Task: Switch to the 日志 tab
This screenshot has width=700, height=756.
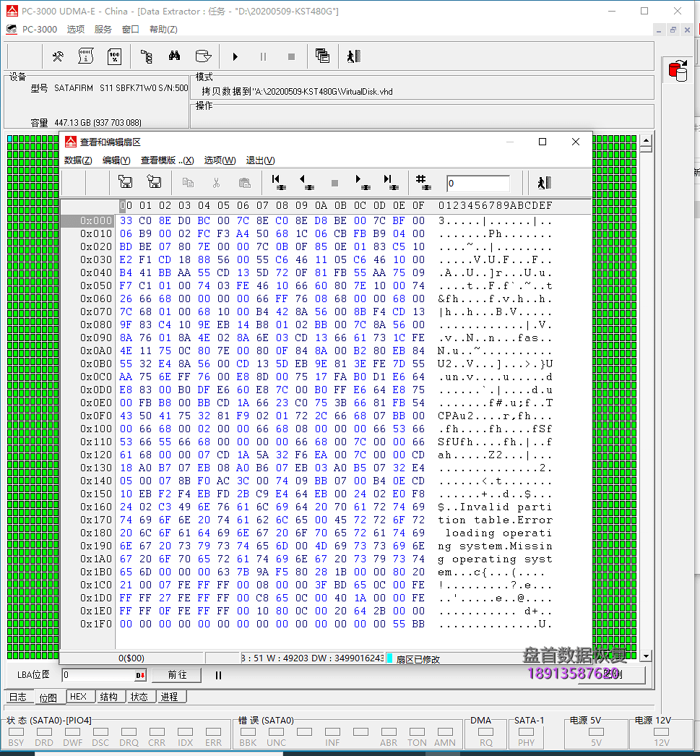Action: (18, 697)
